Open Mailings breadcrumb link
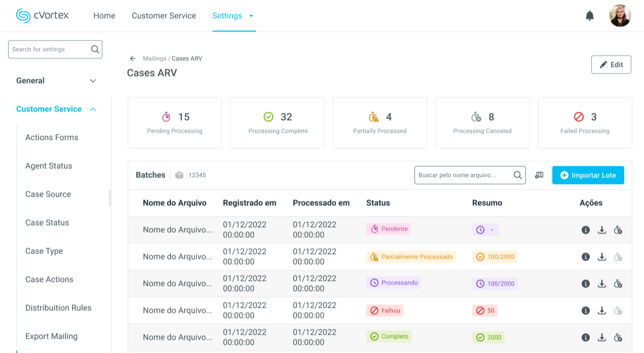Screen dimensions: 644x353 [x=155, y=59]
